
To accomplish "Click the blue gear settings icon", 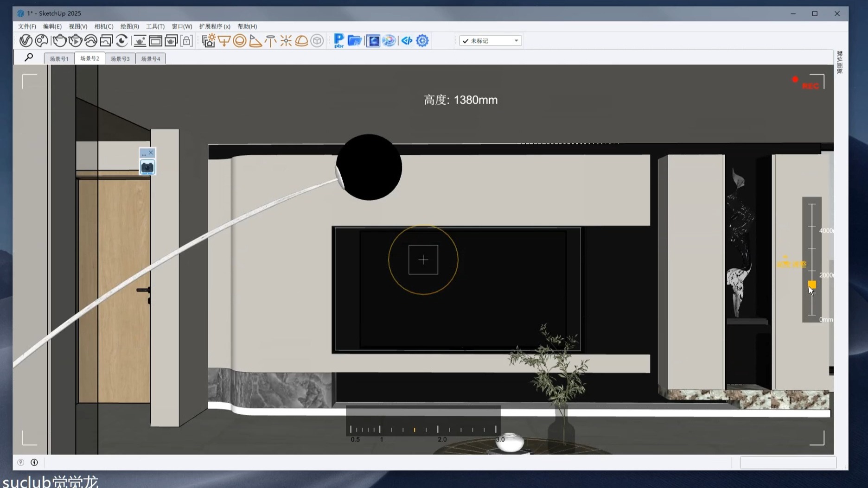I will click(422, 41).
